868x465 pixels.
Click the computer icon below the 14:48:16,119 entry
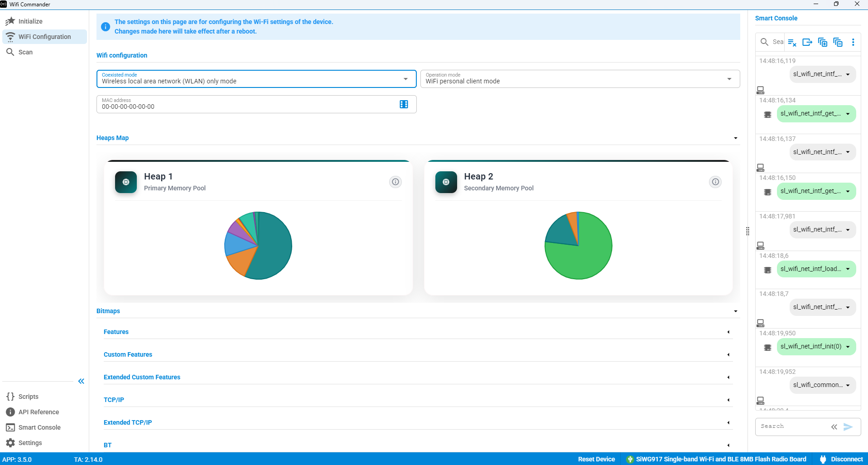click(x=761, y=90)
